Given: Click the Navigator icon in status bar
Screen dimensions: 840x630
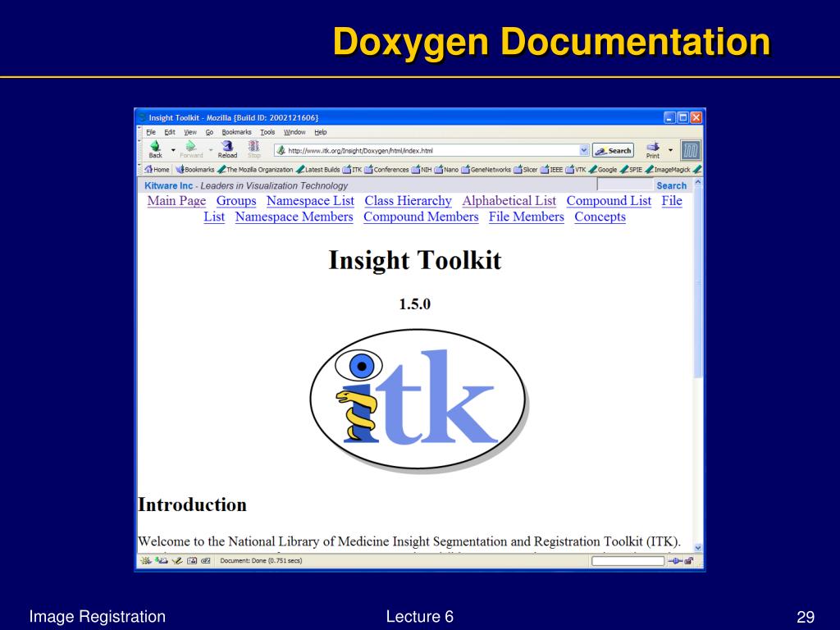Looking at the screenshot, I should pos(146,561).
